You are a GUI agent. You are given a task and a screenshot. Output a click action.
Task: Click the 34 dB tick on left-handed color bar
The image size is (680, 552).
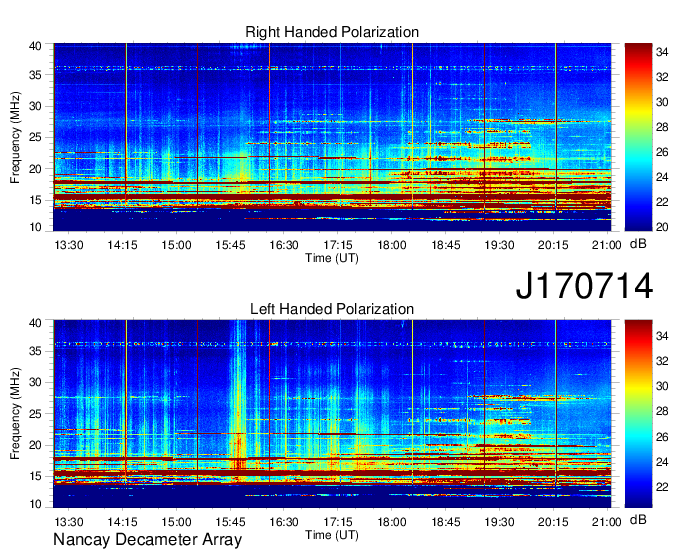tap(662, 336)
